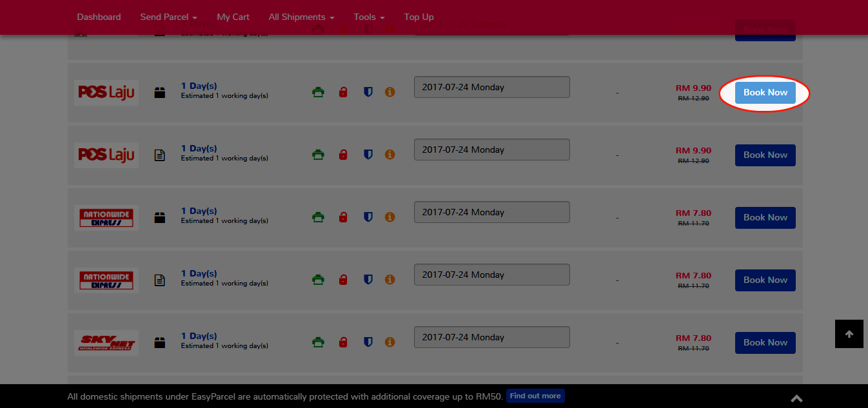Click the blue shield icon in POS Laju parcel row
Screen dimensions: 868x408
point(368,92)
